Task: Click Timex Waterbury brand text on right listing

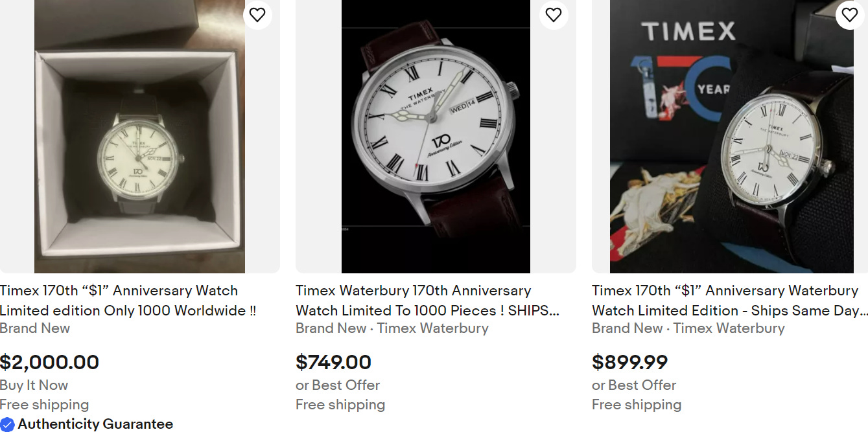Action: (728, 328)
